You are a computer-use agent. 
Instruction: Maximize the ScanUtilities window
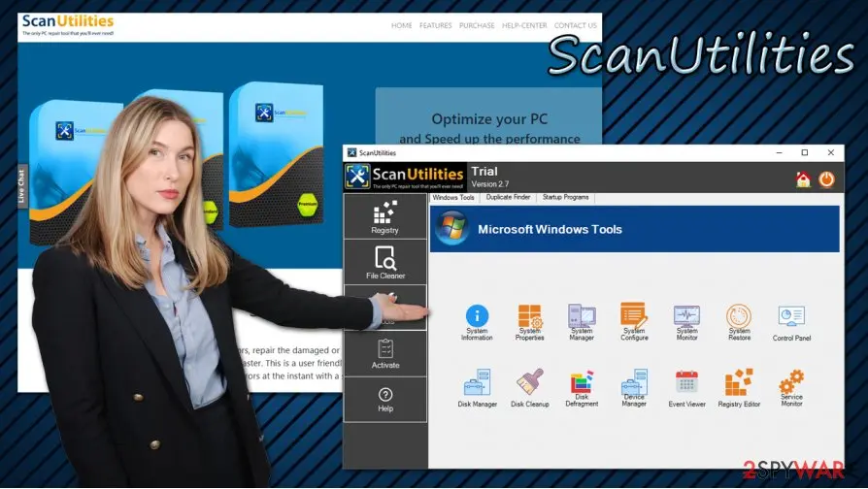click(x=805, y=152)
